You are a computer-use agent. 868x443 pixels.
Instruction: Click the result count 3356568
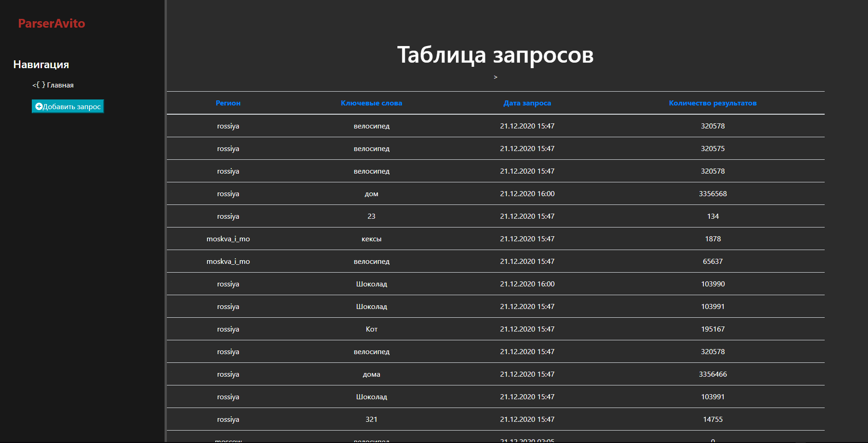click(x=713, y=193)
